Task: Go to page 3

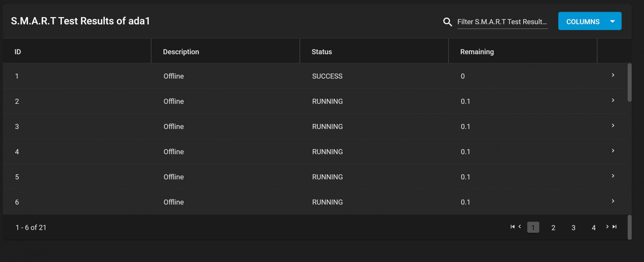Action: click(573, 227)
